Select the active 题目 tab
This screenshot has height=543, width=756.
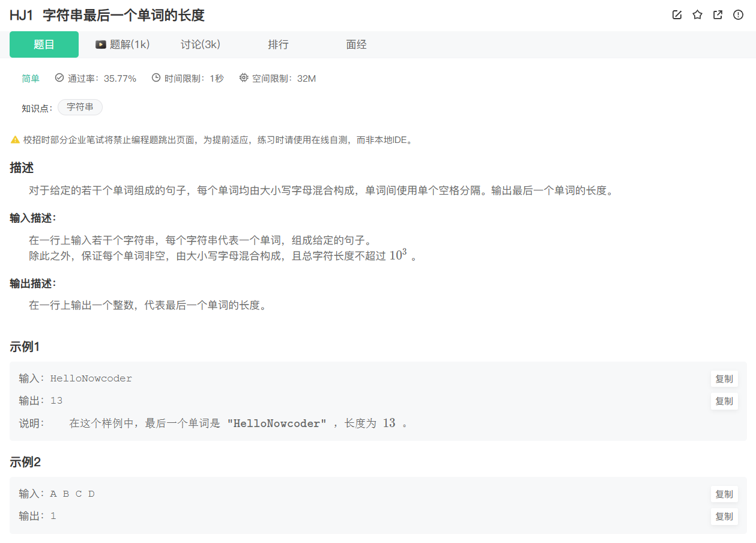click(x=44, y=44)
